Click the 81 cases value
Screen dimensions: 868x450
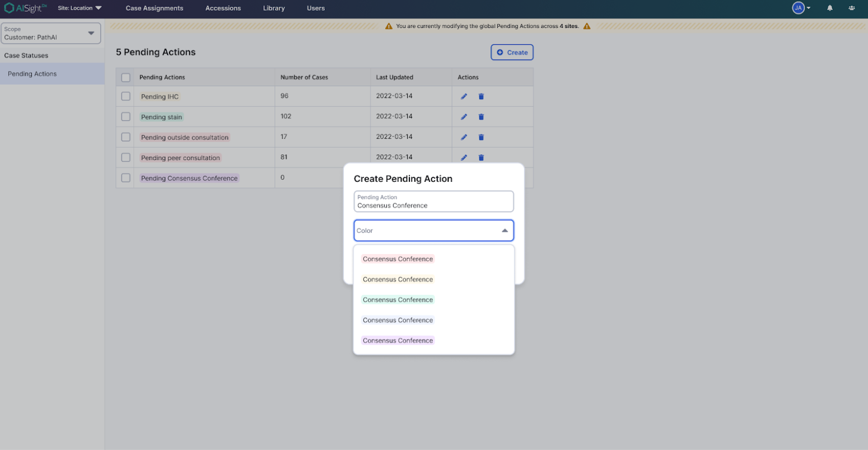284,157
